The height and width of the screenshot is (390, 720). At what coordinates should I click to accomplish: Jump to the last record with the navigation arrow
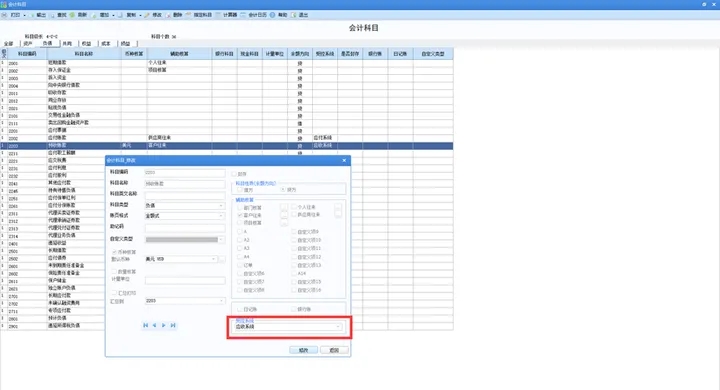[173, 325]
